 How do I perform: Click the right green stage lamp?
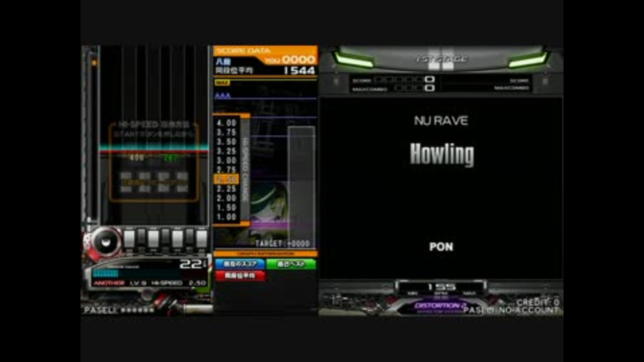(528, 61)
